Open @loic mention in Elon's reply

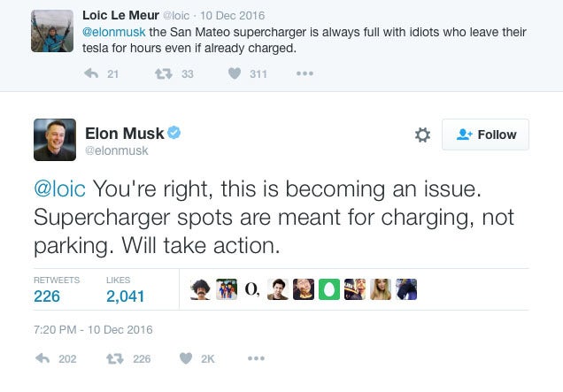click(59, 188)
